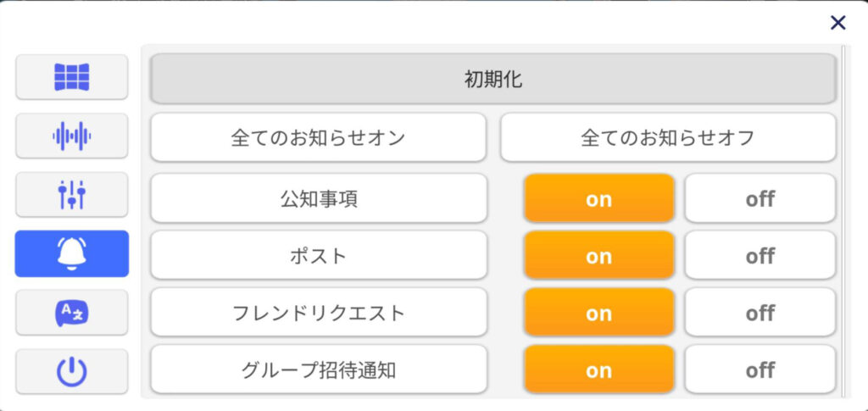Viewport: 868px width, 411px height.
Task: Set 公知事項 notification to off
Action: tap(760, 198)
